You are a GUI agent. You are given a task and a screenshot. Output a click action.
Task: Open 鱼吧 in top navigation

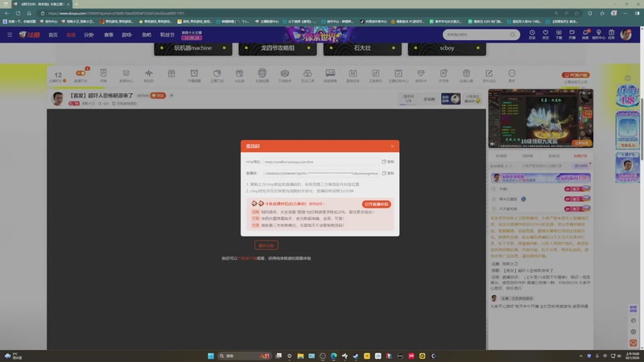pyautogui.click(x=147, y=35)
